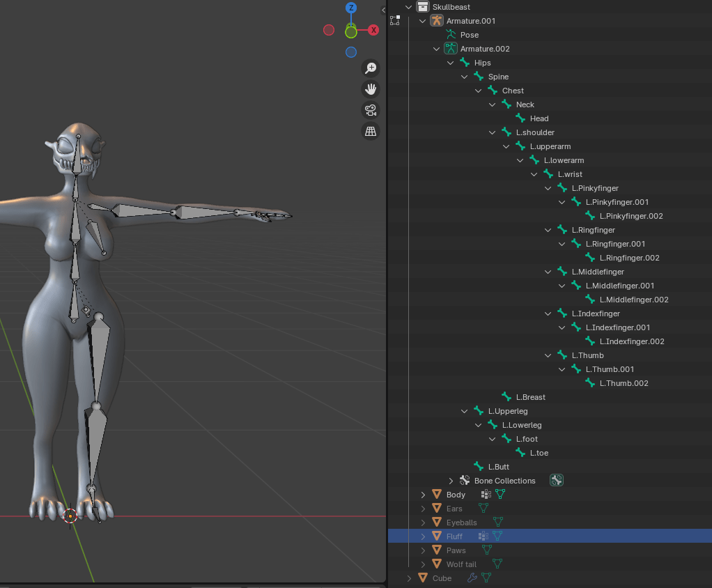Expand the Body mesh object
Viewport: 712px width, 588px height.
tap(423, 495)
